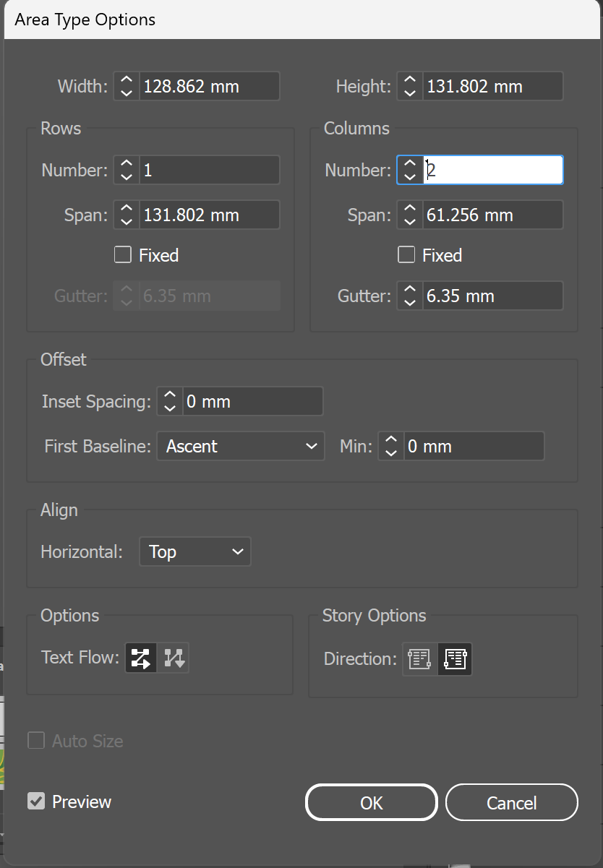Increase the Inset Spacing stepper value

point(170,395)
